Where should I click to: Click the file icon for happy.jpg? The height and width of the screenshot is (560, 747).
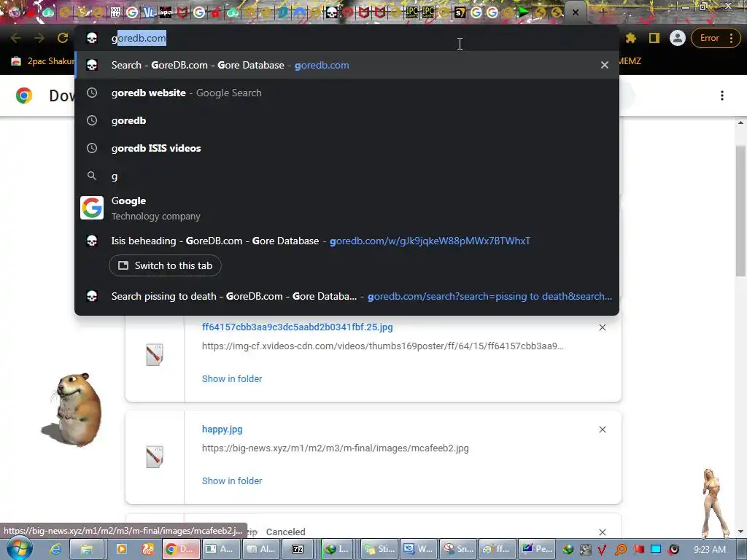(155, 457)
